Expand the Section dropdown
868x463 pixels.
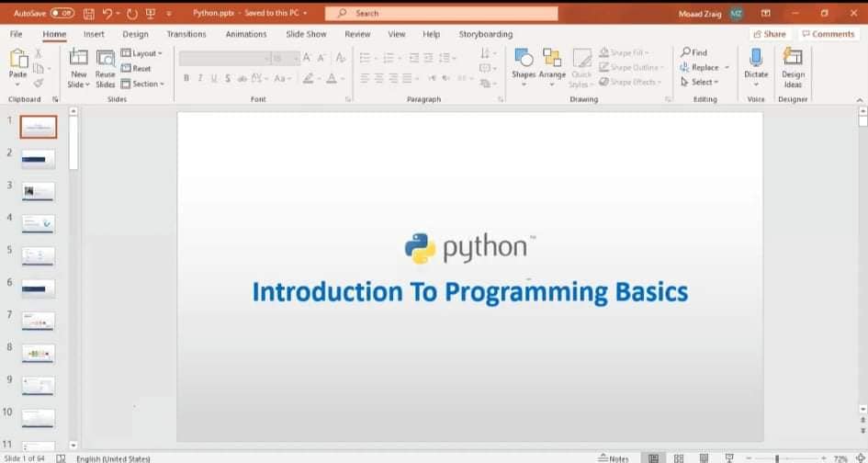click(x=142, y=84)
